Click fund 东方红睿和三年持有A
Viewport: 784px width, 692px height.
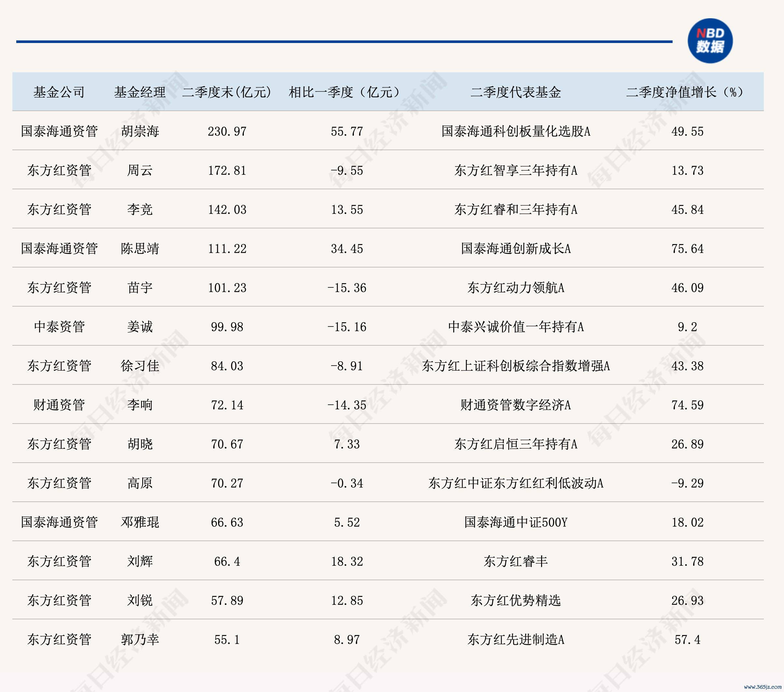click(515, 209)
